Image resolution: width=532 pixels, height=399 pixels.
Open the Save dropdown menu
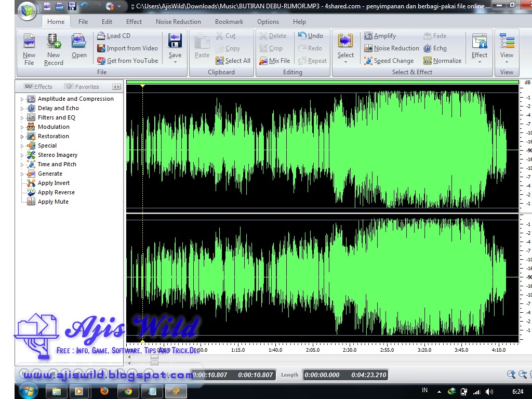tap(175, 62)
